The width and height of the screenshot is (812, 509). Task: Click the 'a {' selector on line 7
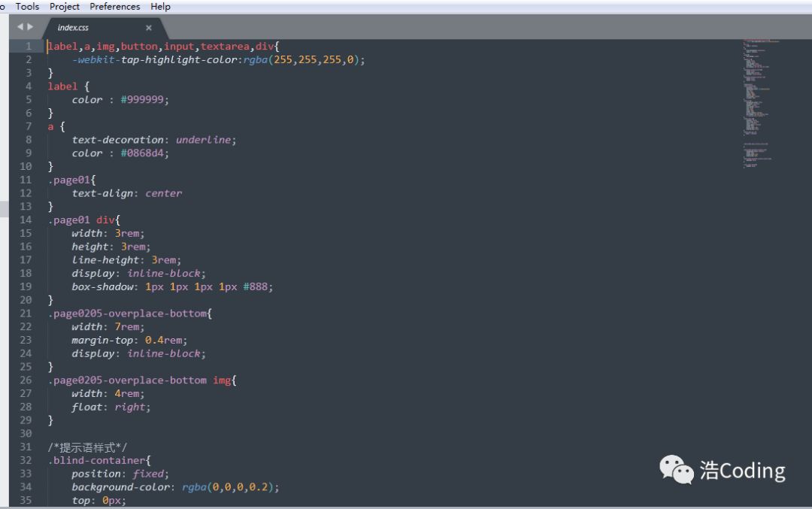[56, 126]
